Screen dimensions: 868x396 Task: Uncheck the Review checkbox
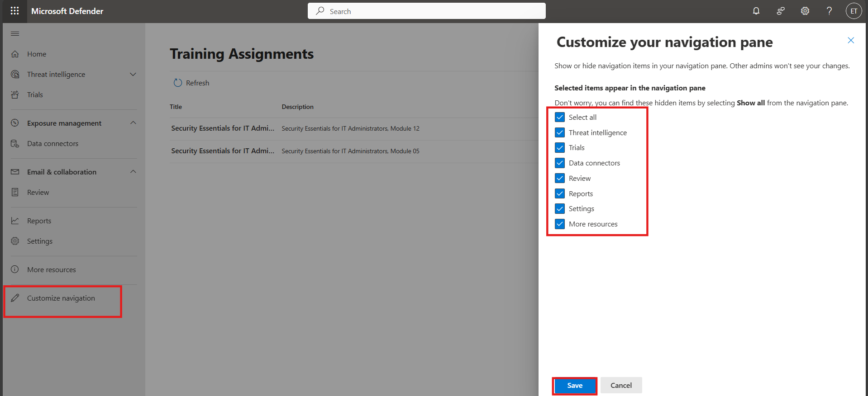point(560,178)
